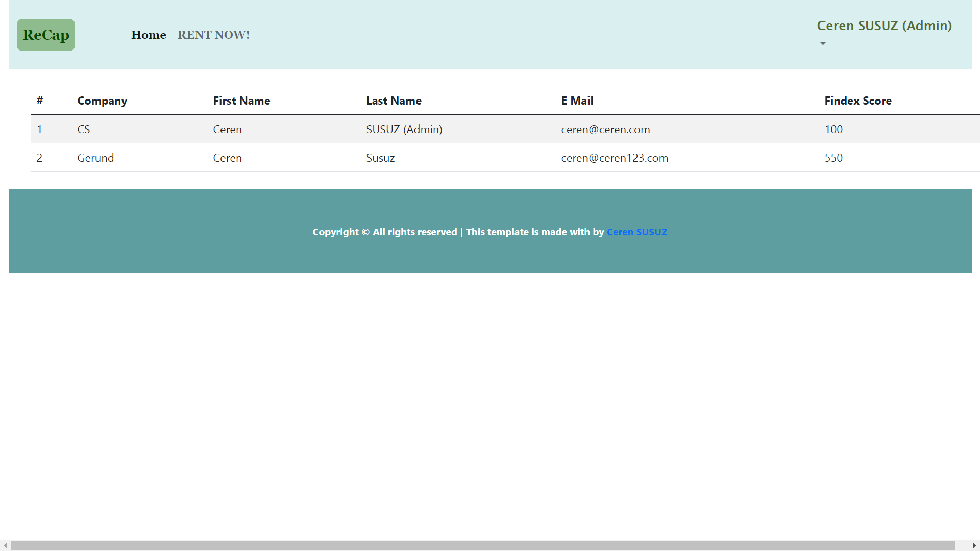Expand the caret under the admin name
Image resolution: width=980 pixels, height=551 pixels.
tap(823, 43)
